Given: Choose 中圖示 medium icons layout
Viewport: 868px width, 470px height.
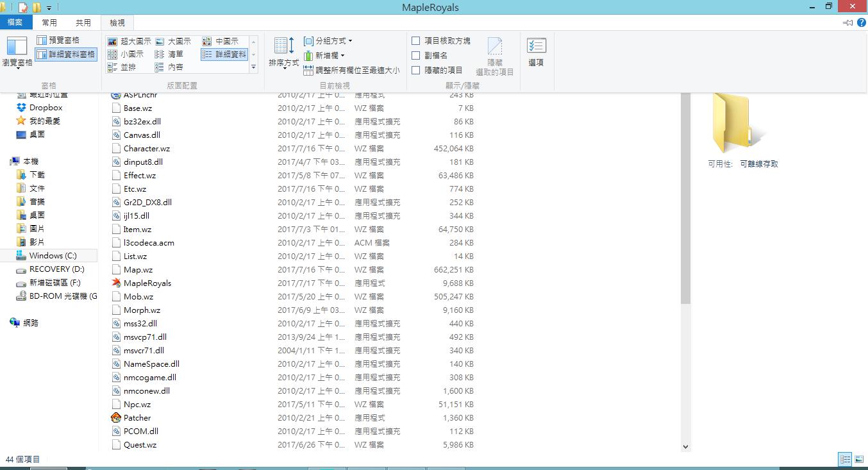Looking at the screenshot, I should (220, 41).
